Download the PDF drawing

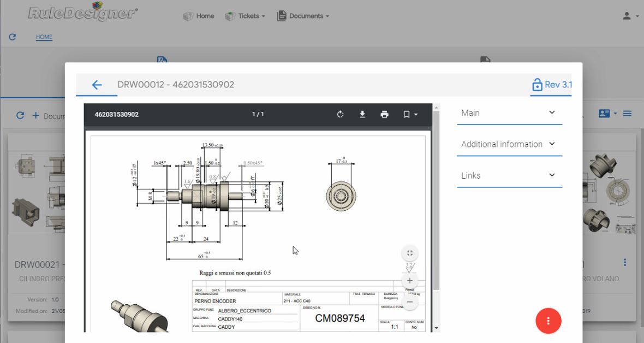[x=362, y=114]
